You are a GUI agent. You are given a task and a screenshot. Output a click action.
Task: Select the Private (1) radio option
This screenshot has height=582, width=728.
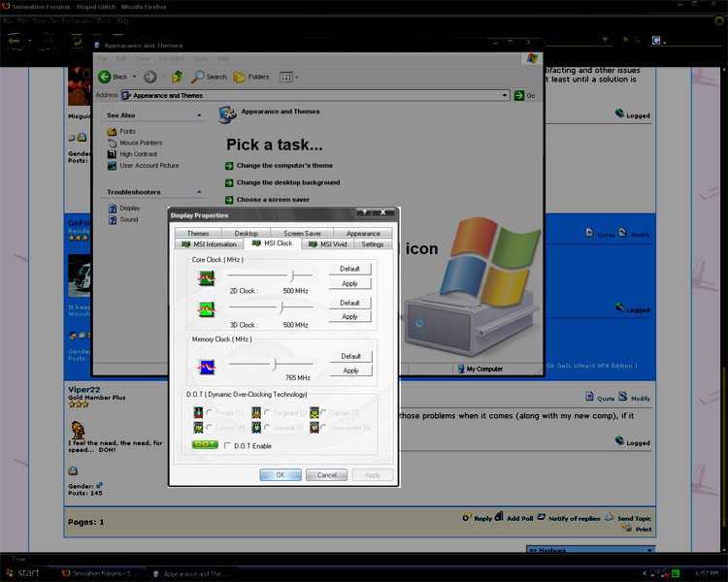tap(209, 413)
